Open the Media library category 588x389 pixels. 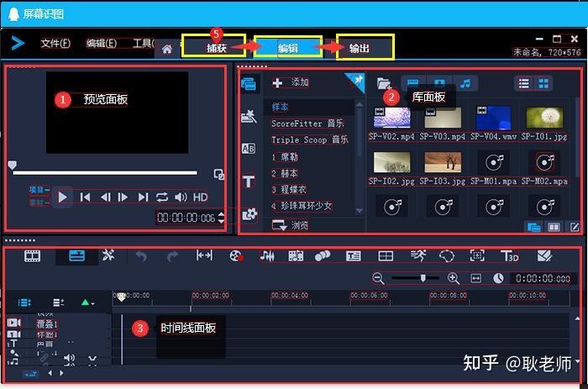[x=249, y=84]
